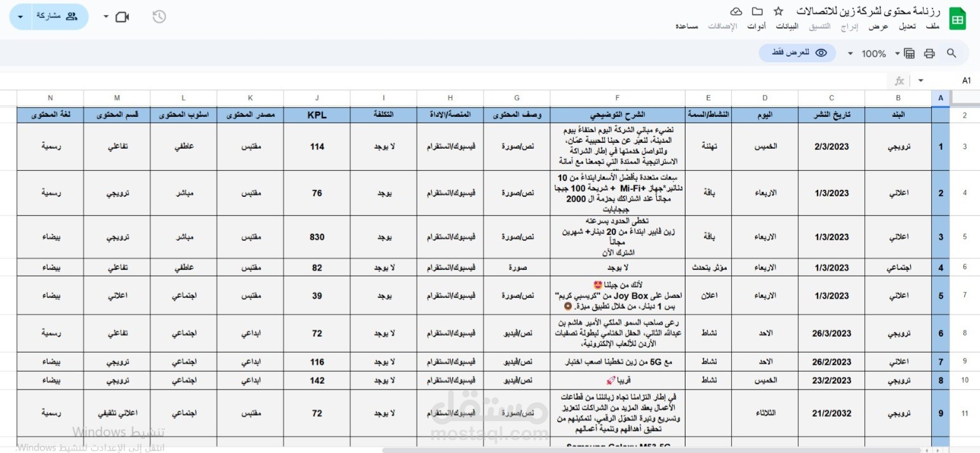This screenshot has height=453, width=980.
Task: Select column A header
Action: point(940,97)
